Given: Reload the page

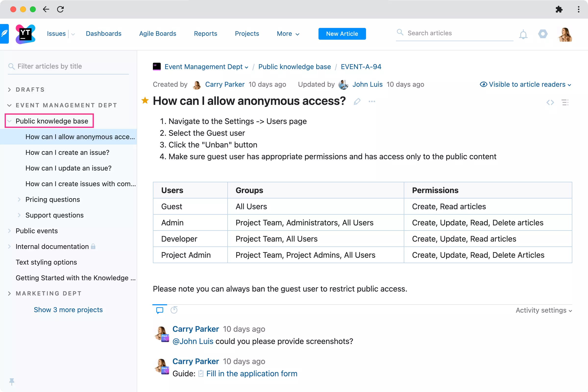Looking at the screenshot, I should click(61, 10).
